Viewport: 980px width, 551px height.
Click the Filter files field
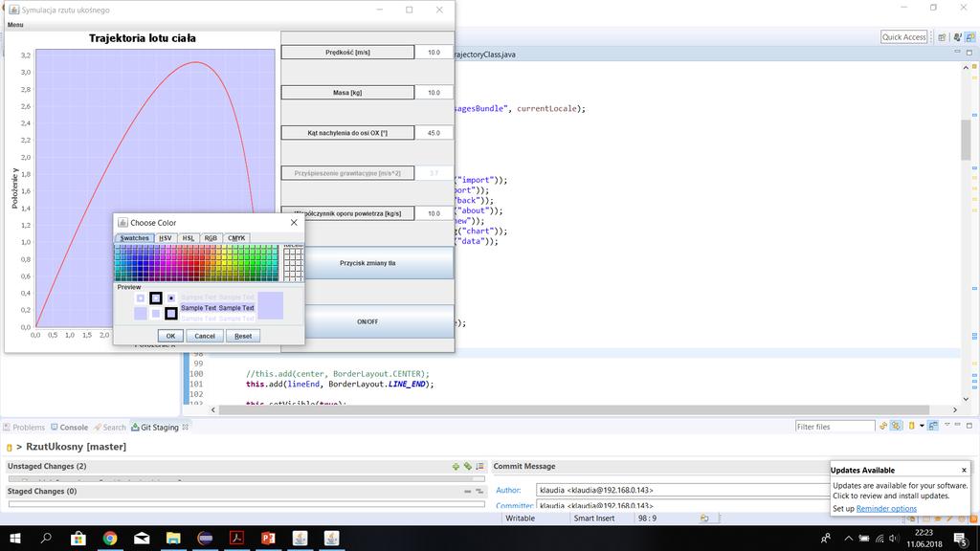[835, 427]
